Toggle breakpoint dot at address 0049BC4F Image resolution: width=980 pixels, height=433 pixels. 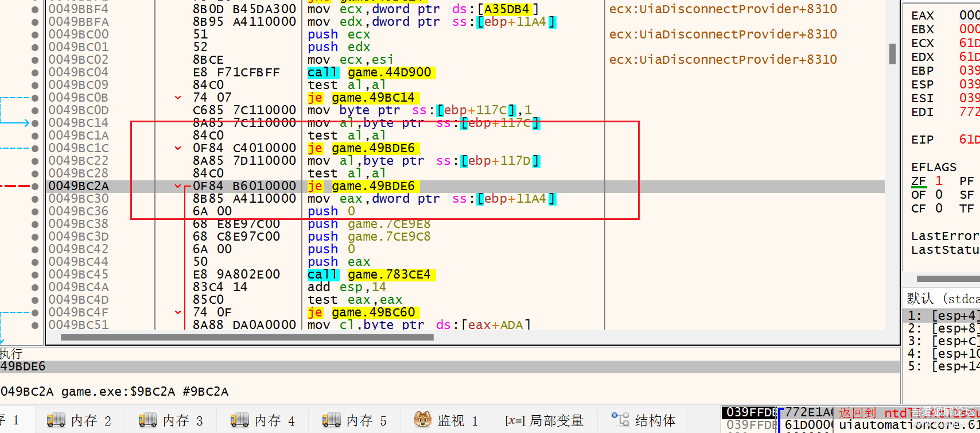(x=35, y=312)
